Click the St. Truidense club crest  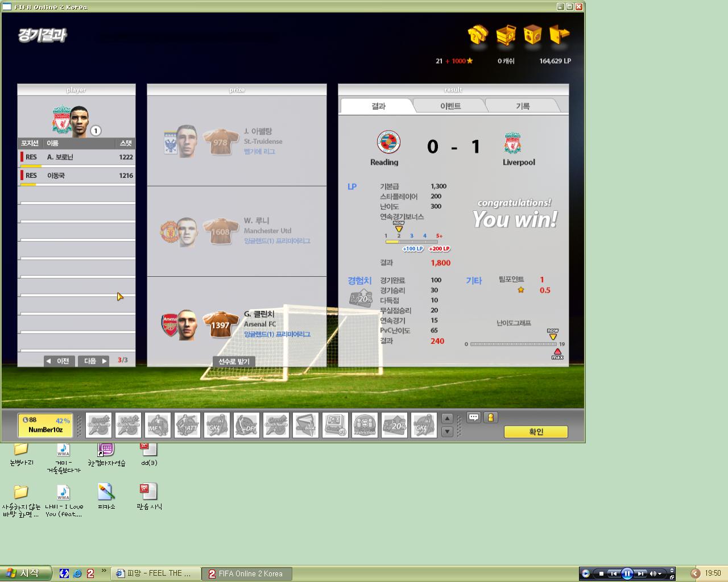tap(170, 143)
